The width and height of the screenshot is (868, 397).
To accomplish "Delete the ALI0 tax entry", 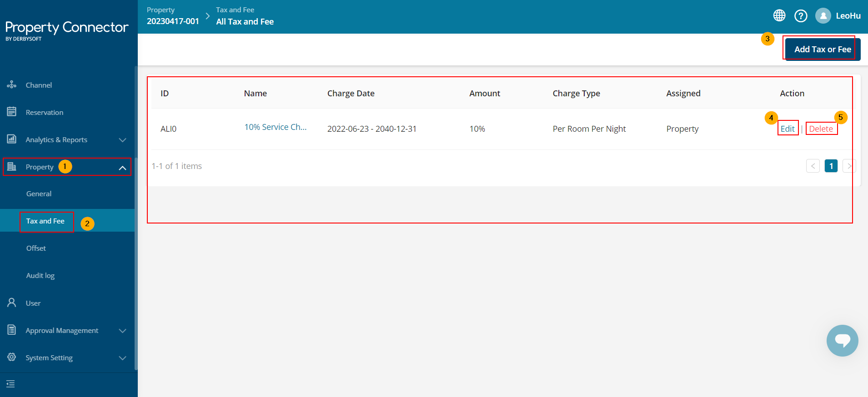I will [821, 129].
